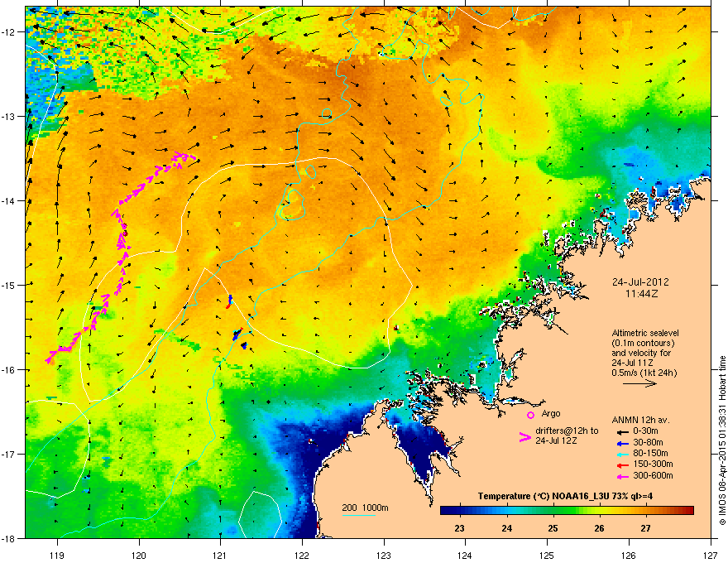Click the 'drifters@12h to' legend label
728x563 pixels.
[x=567, y=431]
